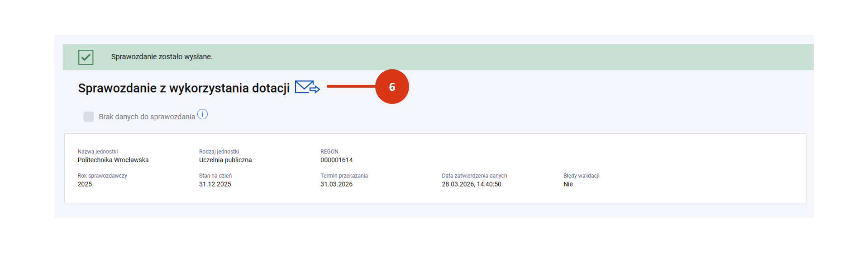
Task: Click the Stan na dzień date 31.12.2025
Action: point(215,184)
